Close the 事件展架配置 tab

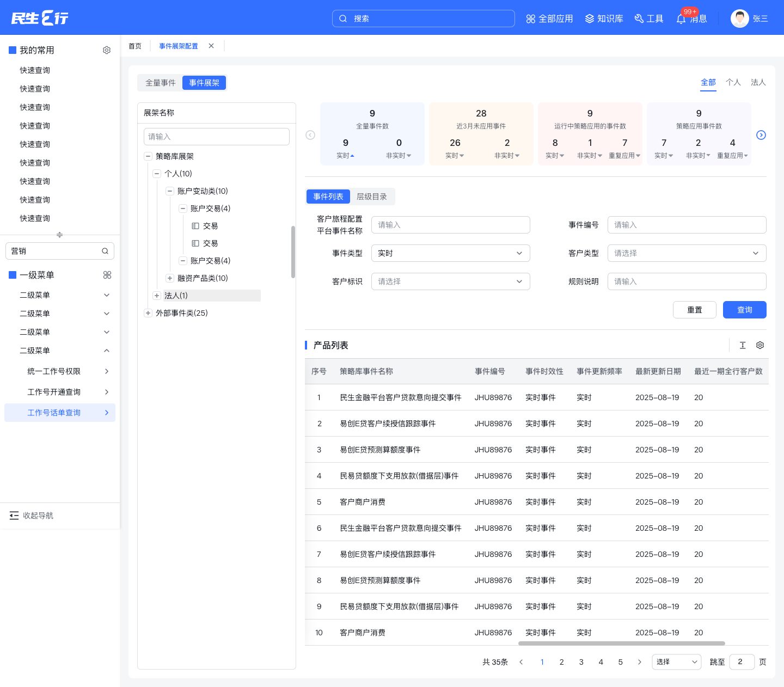(211, 46)
